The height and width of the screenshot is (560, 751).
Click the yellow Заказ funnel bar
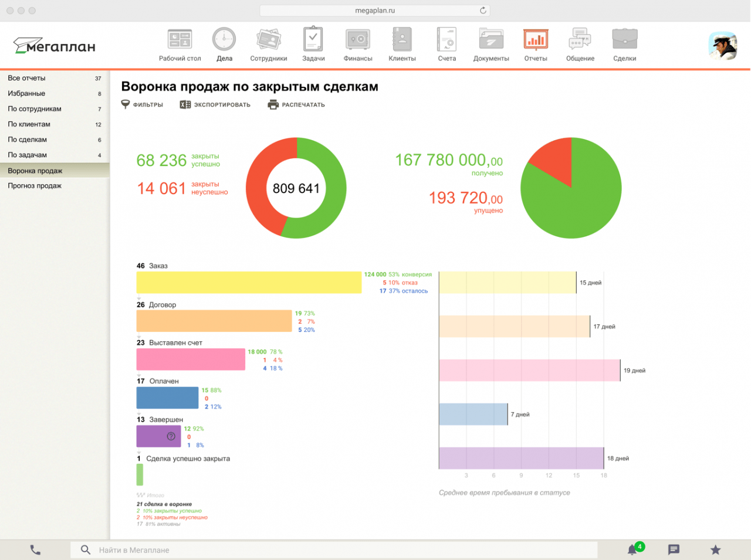[x=249, y=283]
